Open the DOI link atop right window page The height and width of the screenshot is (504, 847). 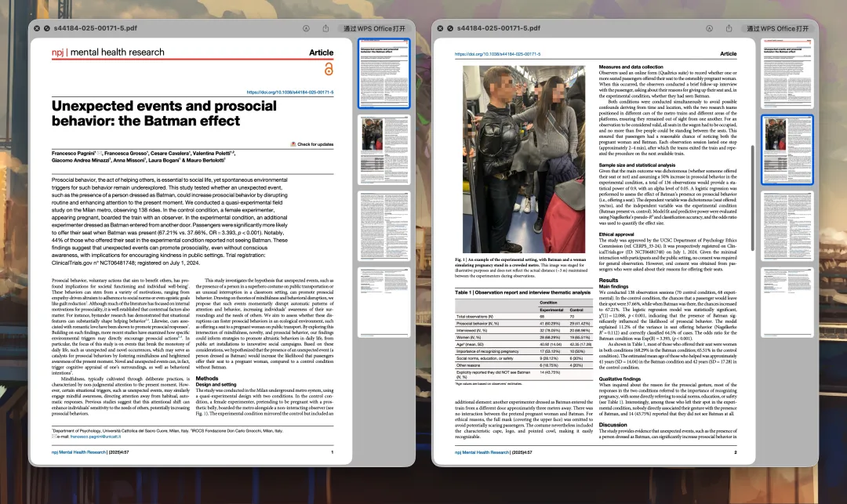point(497,54)
